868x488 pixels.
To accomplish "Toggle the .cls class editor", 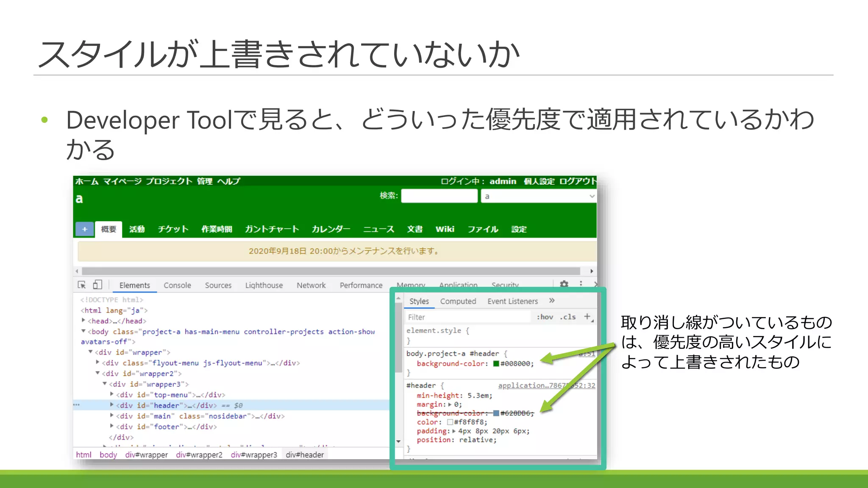I will tap(568, 317).
